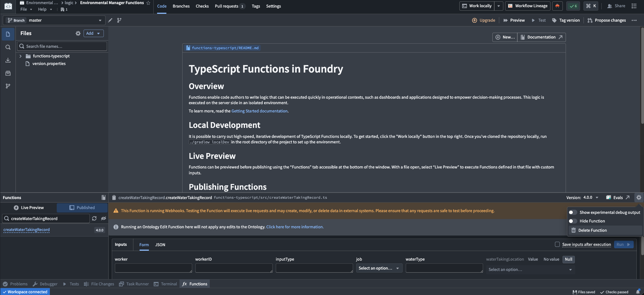This screenshot has width=644, height=295.
Task: Toggle hidden functions eye icon
Action: (103, 219)
